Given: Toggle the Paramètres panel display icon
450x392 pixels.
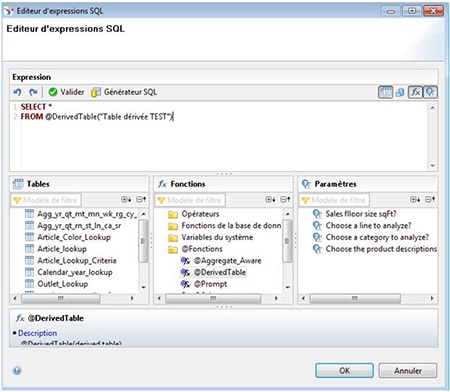Looking at the screenshot, I should point(430,92).
